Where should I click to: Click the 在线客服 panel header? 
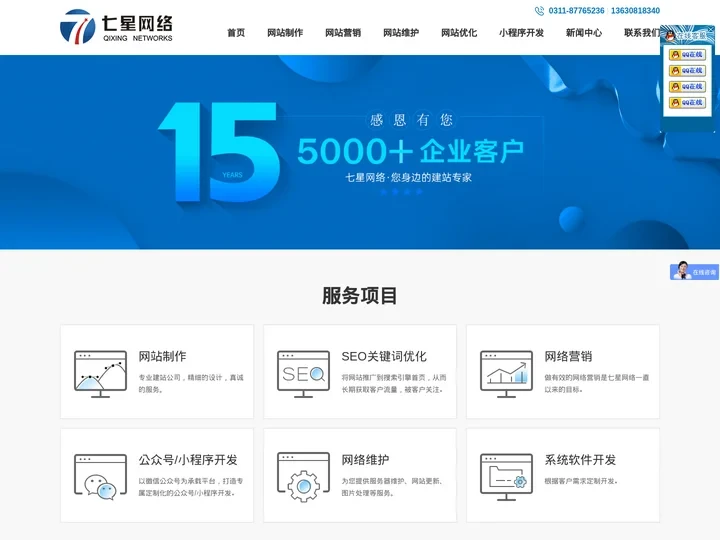coord(687,35)
